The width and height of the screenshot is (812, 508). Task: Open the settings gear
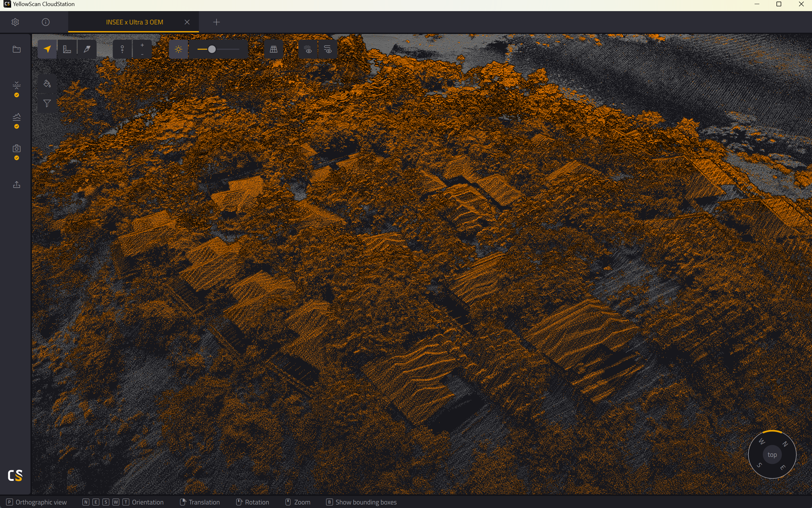click(15, 22)
